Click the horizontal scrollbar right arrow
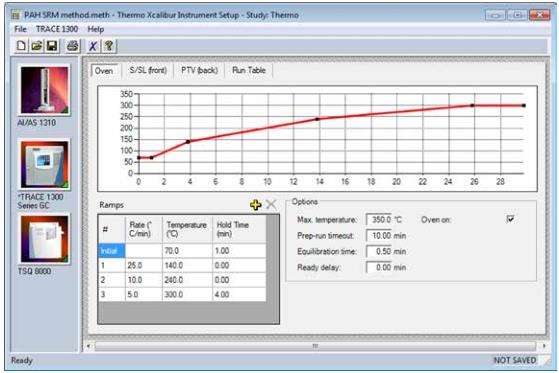559x373 pixels. point(544,346)
